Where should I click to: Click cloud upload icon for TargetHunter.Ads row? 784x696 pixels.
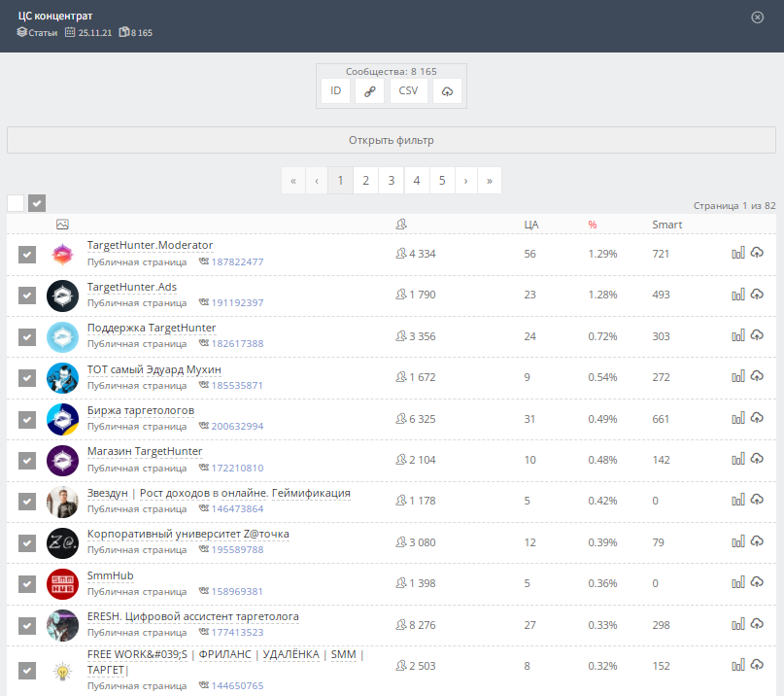pyautogui.click(x=757, y=295)
